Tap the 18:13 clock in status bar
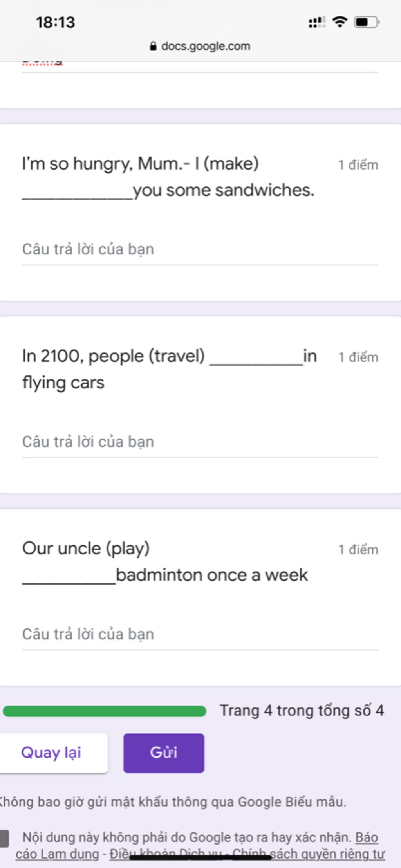401x868 pixels. pos(55,23)
